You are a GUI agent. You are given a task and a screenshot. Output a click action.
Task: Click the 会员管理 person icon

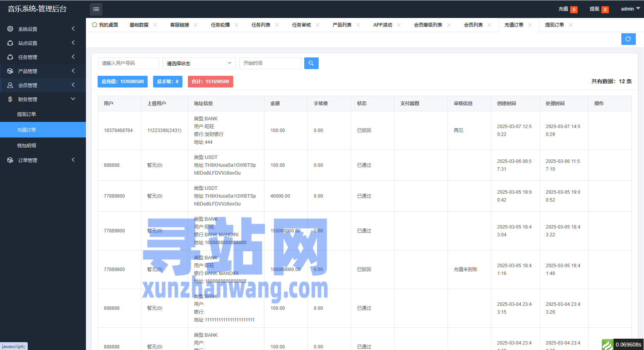click(10, 85)
